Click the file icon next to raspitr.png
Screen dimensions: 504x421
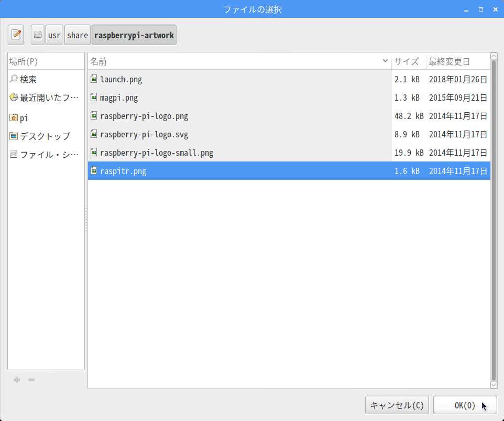point(94,170)
